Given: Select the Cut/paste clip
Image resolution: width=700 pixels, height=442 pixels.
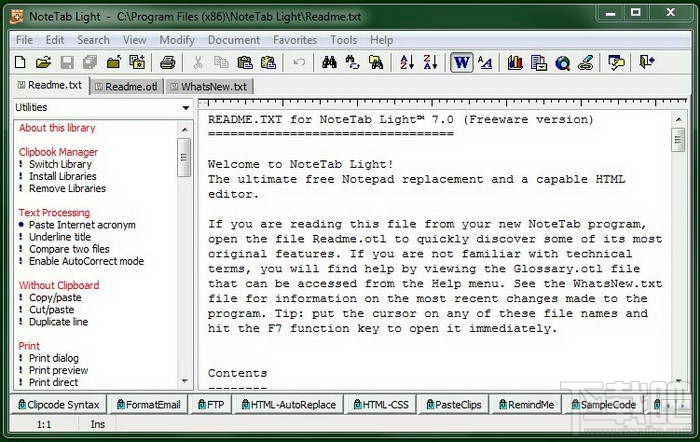Looking at the screenshot, I should [51, 310].
